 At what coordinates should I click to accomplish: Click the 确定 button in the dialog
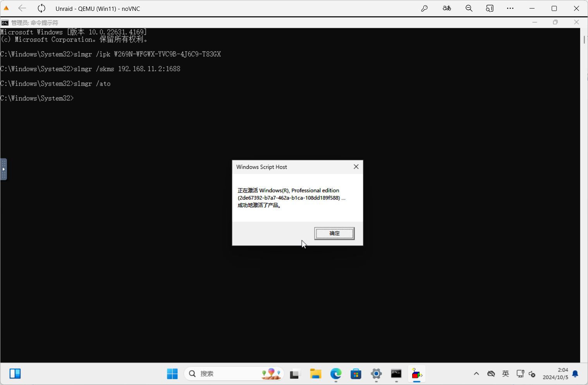[x=334, y=234]
